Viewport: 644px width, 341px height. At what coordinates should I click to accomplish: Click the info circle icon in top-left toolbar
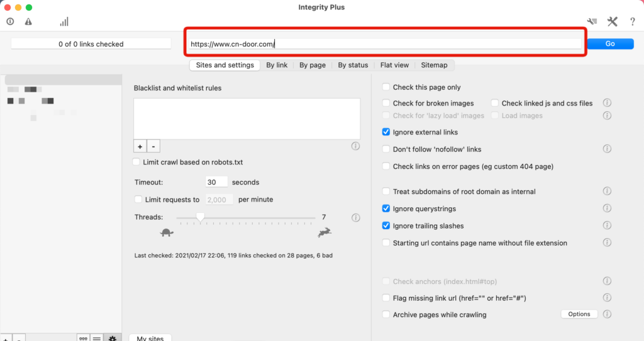pyautogui.click(x=10, y=21)
